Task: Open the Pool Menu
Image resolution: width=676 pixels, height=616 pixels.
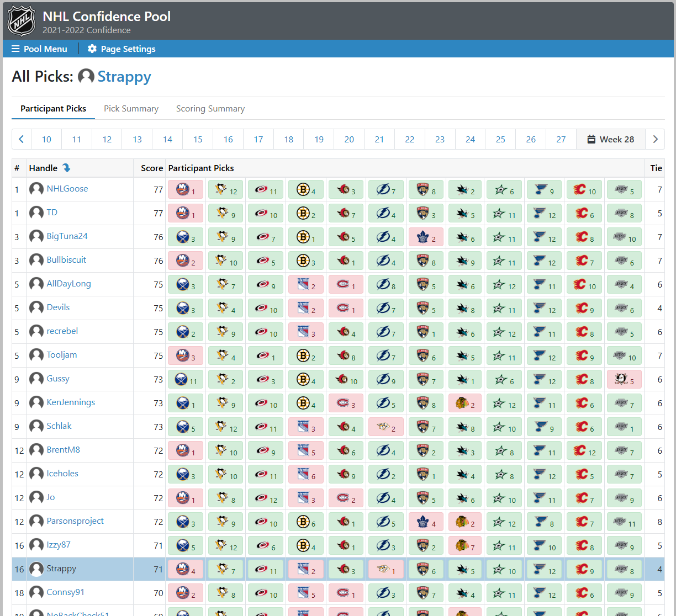Action: [39, 49]
